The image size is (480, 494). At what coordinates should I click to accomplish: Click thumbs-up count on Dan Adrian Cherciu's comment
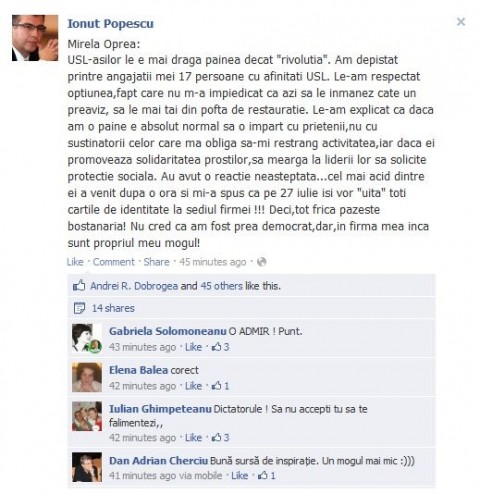(267, 475)
